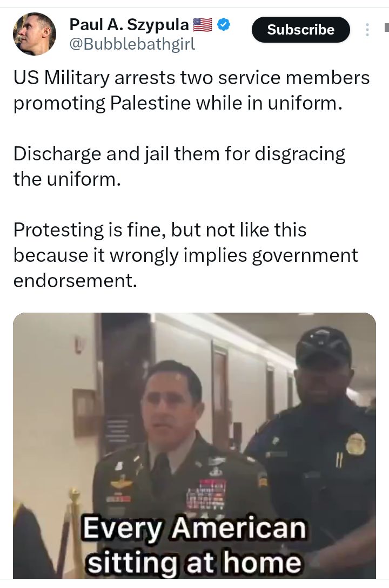
Task: Click the gold police badge in video
Action: (x=355, y=444)
